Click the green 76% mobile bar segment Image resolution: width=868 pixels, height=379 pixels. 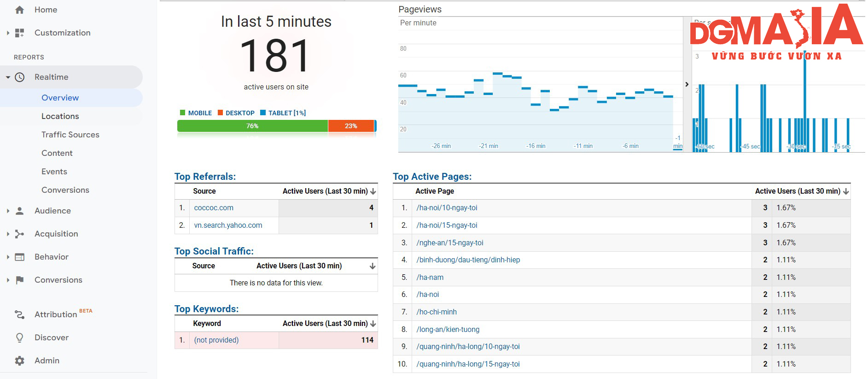tap(252, 126)
